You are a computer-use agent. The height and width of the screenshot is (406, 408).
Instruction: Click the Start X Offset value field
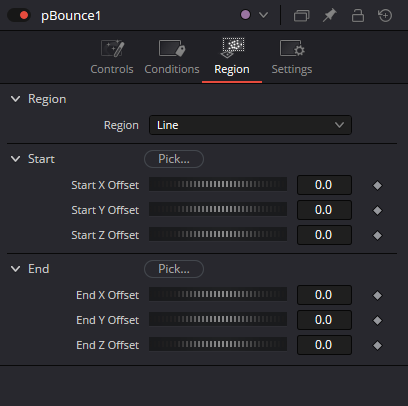324,185
